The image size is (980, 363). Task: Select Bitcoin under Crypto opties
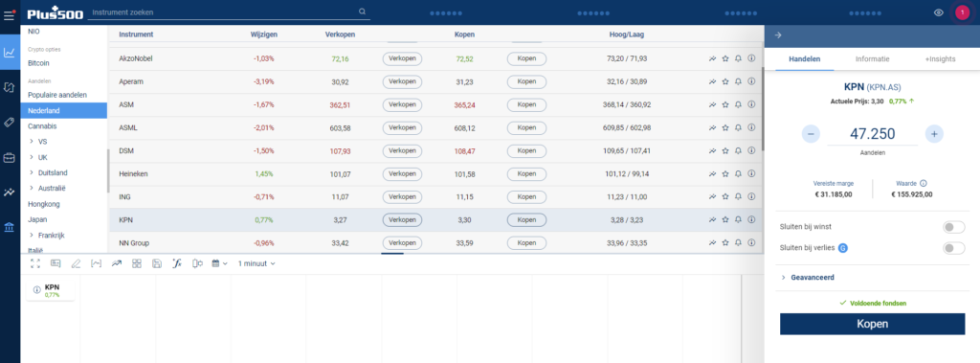[38, 63]
